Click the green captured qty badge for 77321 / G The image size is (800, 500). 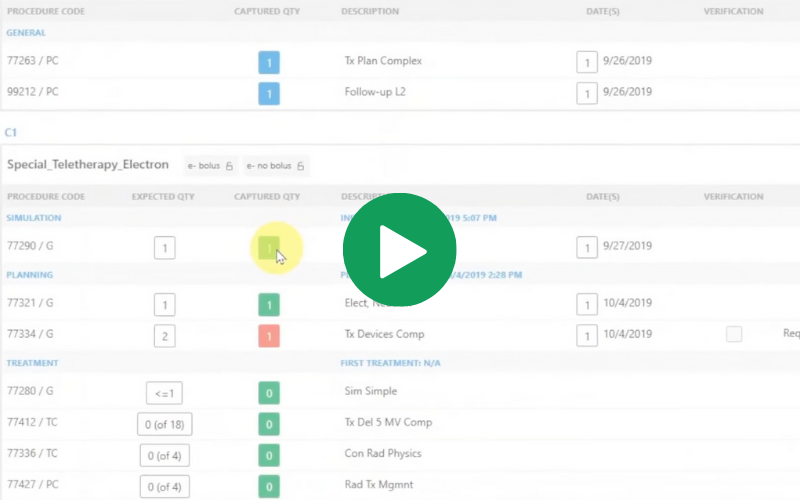268,305
